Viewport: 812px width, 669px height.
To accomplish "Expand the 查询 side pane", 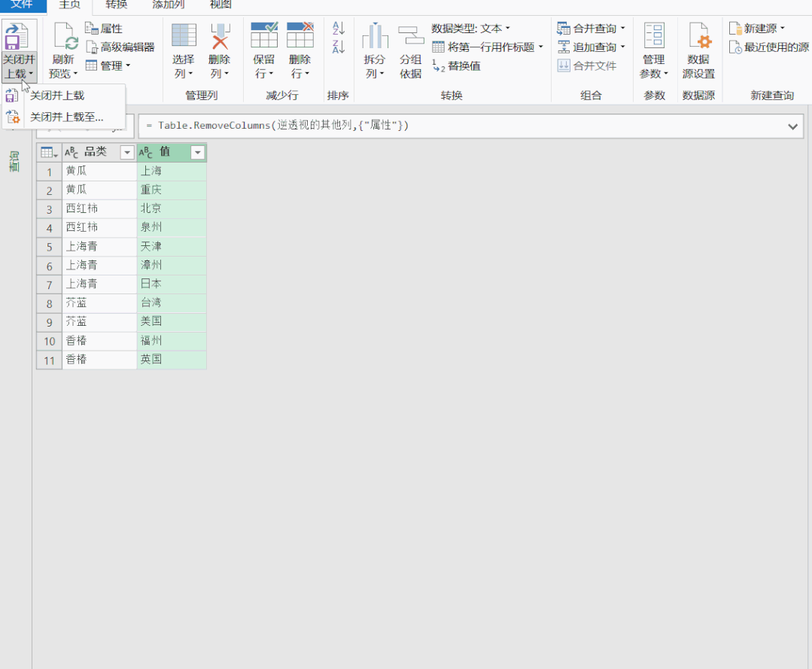I will coord(14,161).
